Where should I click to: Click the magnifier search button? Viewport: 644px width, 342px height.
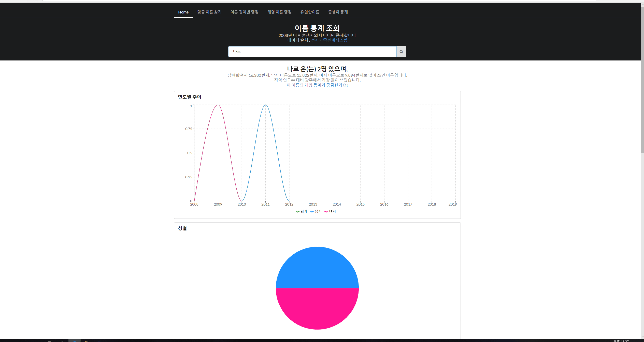401,52
